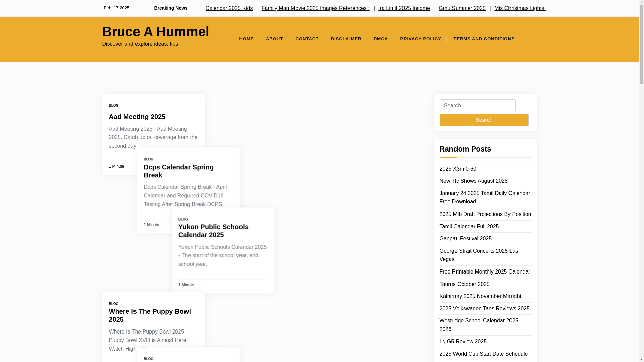Open the Mis Christmas Lights ticker link
Screen dimensions: 644x362
point(520,8)
